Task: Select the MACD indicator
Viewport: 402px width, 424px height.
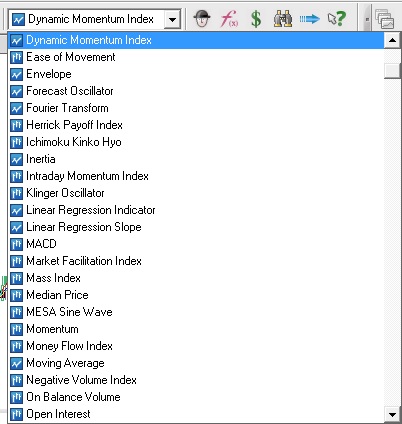Action: pyautogui.click(x=196, y=244)
